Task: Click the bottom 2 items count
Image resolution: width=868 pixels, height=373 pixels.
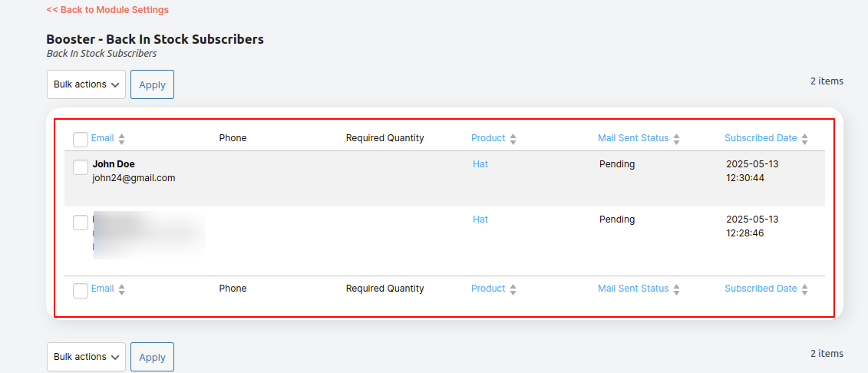Action: point(827,353)
